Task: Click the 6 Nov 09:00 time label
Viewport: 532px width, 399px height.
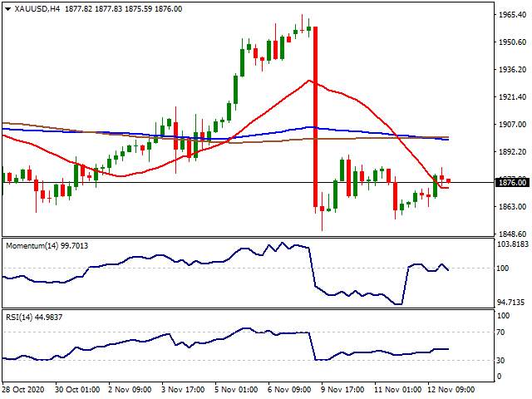Action: coord(289,389)
